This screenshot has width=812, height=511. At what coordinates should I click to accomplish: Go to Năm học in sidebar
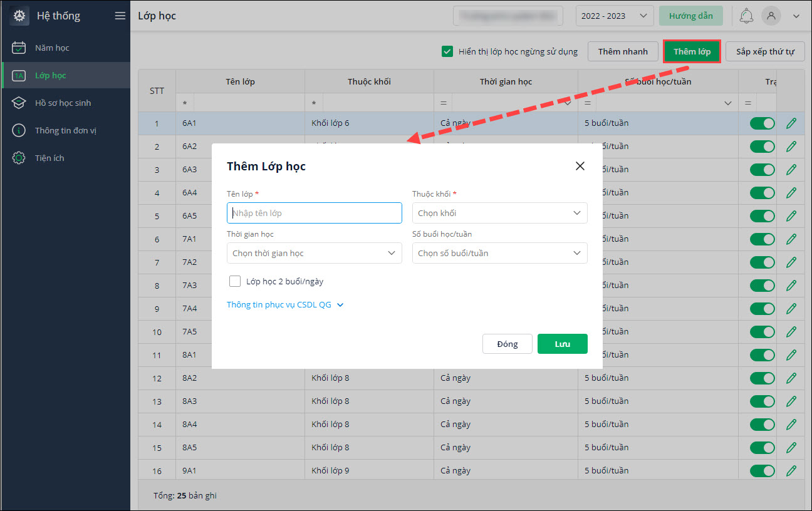[x=52, y=48]
